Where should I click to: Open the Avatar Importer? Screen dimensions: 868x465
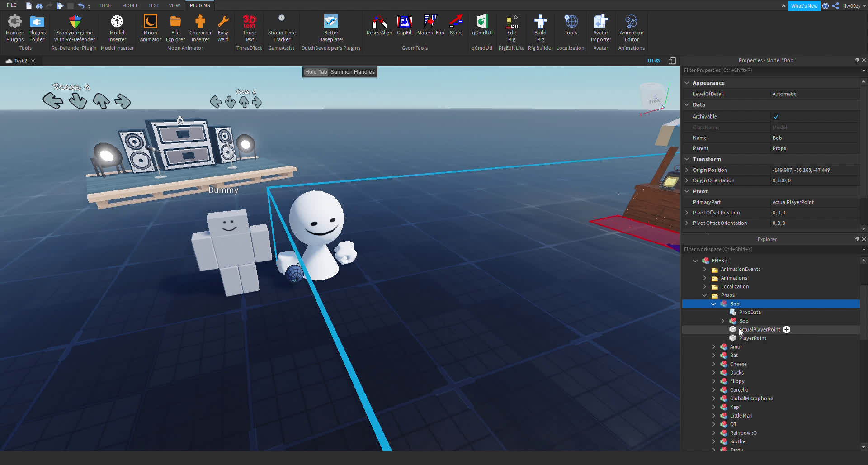(x=600, y=27)
